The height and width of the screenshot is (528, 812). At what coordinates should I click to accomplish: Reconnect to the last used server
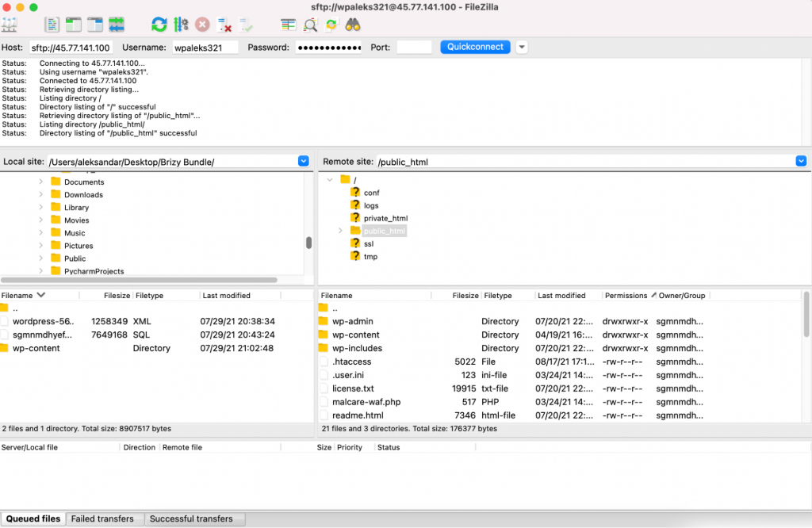245,25
